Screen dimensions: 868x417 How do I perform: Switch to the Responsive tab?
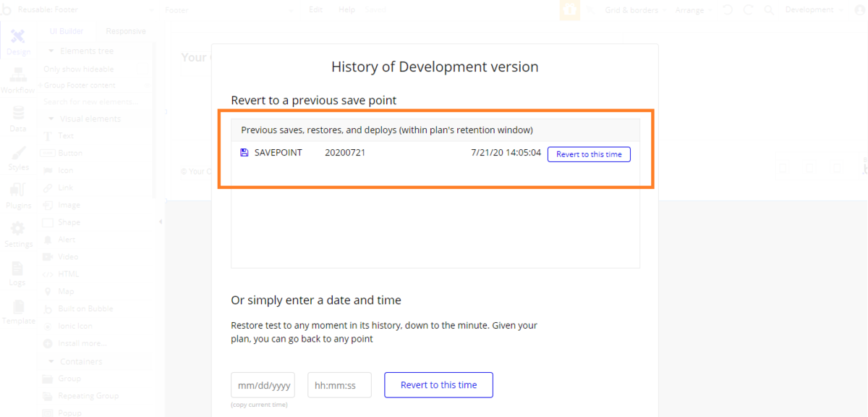tap(126, 31)
